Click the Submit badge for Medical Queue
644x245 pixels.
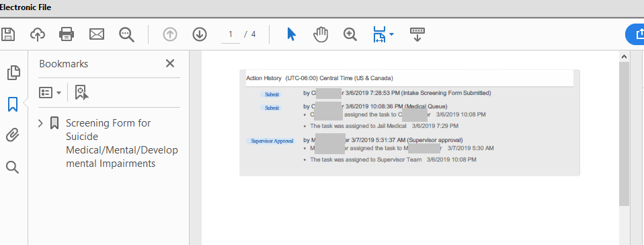pyautogui.click(x=272, y=108)
